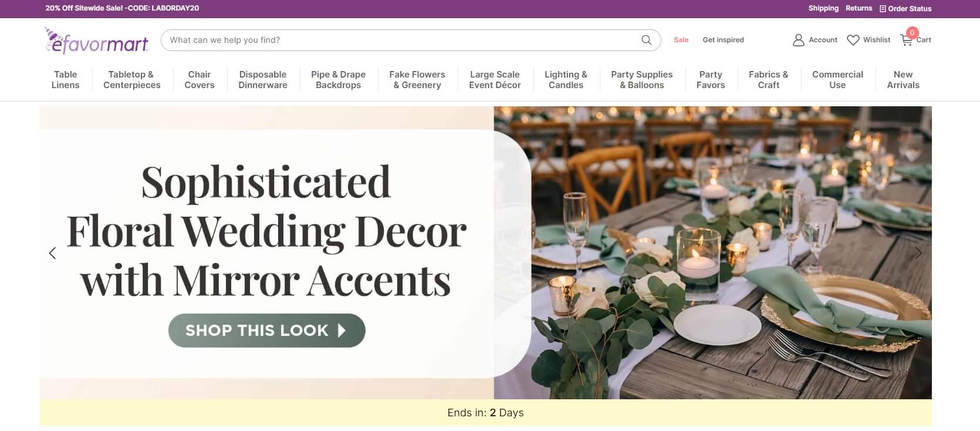This screenshot has height=431, width=980.
Task: Click the 20% Off Sitewide Sale promo text
Action: pyautogui.click(x=122, y=8)
